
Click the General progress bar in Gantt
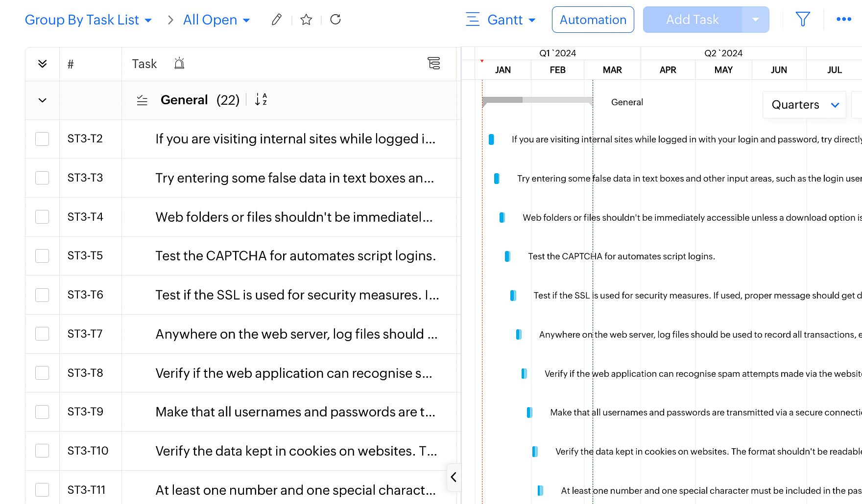[537, 100]
